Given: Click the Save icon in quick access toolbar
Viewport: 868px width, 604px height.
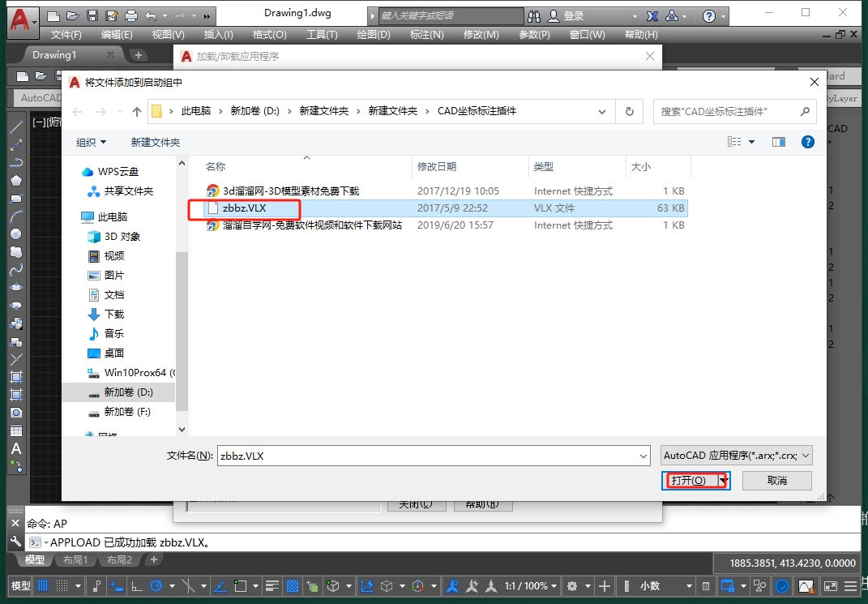Looking at the screenshot, I should (92, 16).
